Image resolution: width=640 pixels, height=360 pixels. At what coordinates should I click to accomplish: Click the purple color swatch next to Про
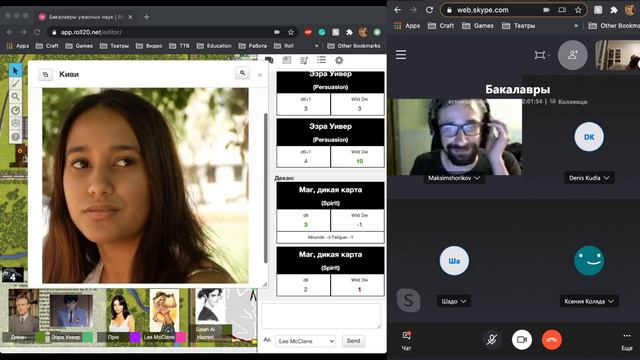136,338
